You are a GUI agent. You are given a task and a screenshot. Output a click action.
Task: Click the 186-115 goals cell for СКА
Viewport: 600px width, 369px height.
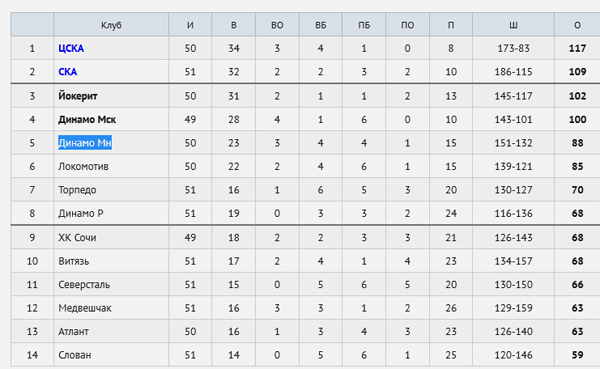[x=514, y=72]
